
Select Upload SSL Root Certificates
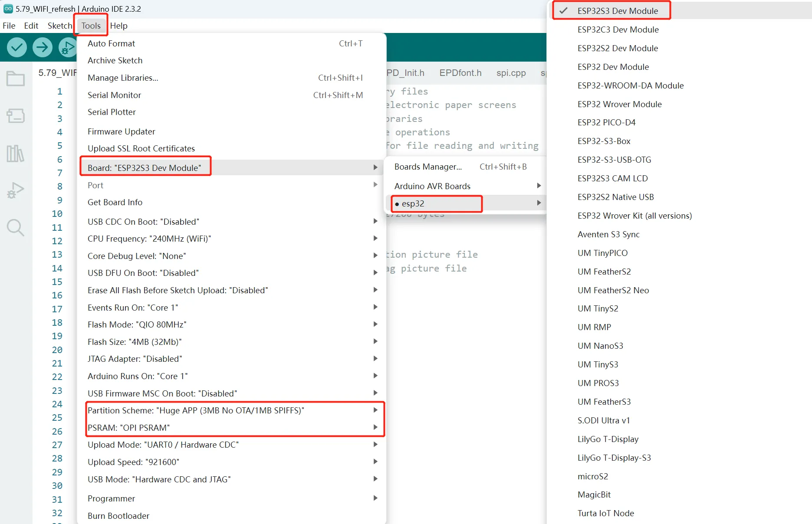[x=231, y=148]
